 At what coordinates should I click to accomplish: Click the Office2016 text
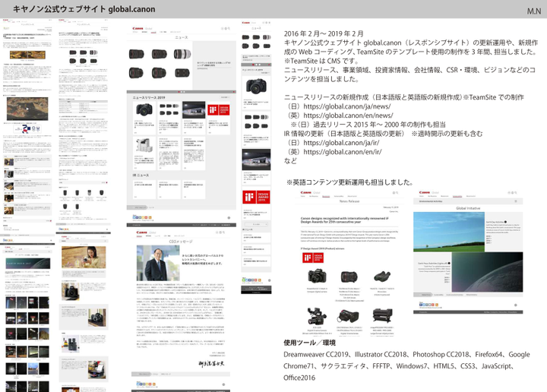coord(299,378)
